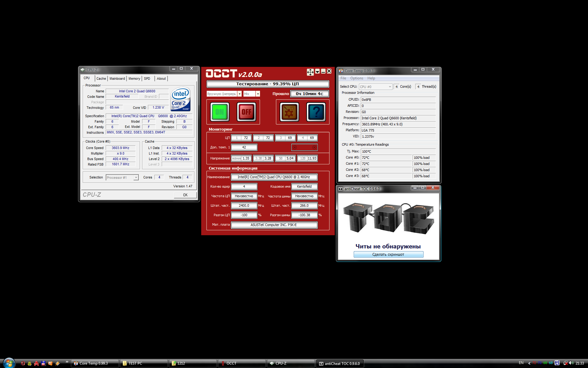Click the OCCT down-arrow title icon
Image resolution: width=588 pixels, height=368 pixels.
(x=318, y=71)
